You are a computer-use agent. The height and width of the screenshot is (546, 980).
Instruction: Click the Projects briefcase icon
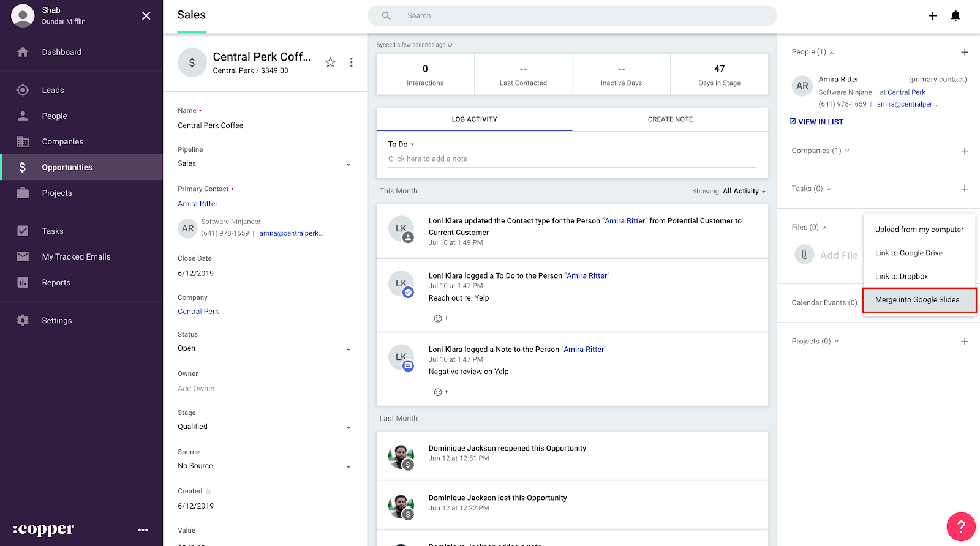click(x=23, y=193)
